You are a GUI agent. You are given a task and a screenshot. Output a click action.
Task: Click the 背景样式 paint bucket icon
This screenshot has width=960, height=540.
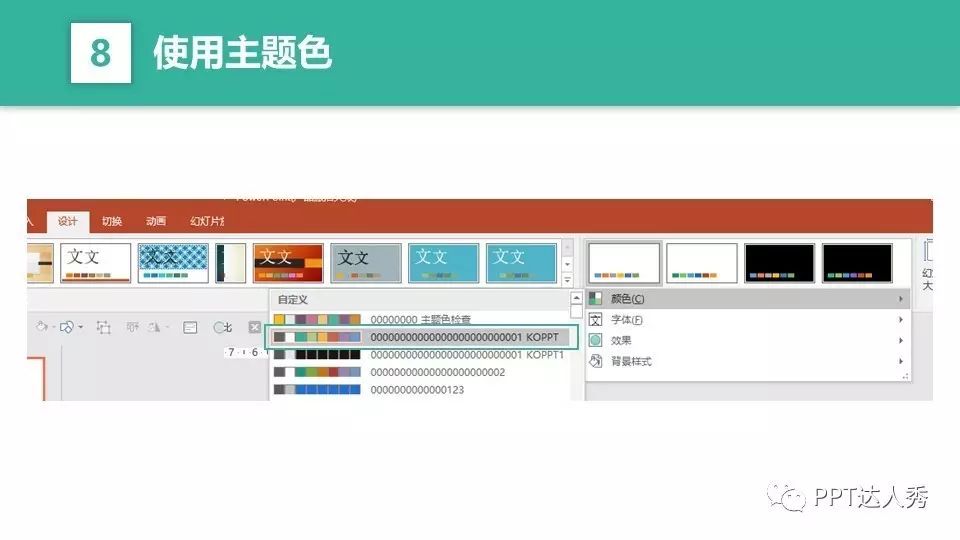pos(596,361)
